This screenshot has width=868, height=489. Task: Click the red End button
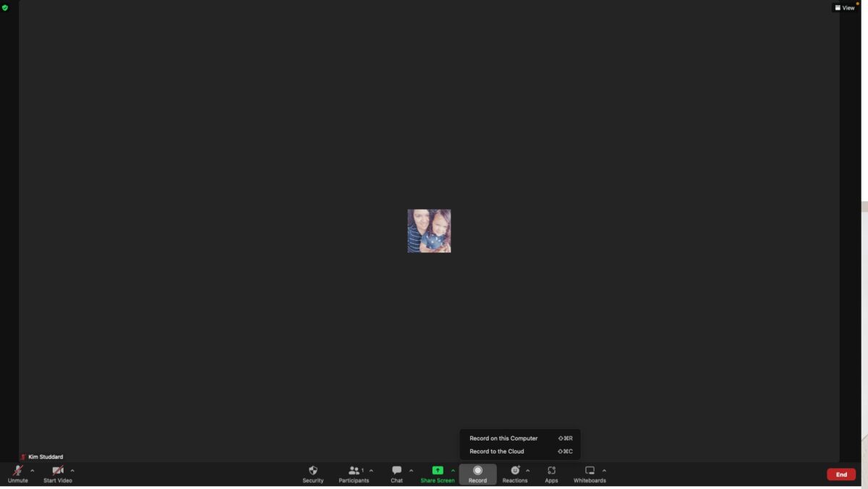coord(841,475)
